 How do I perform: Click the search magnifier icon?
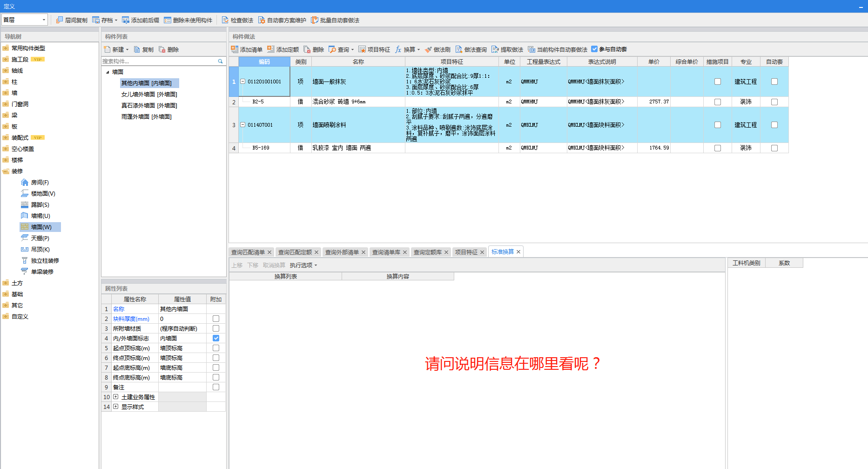click(221, 61)
